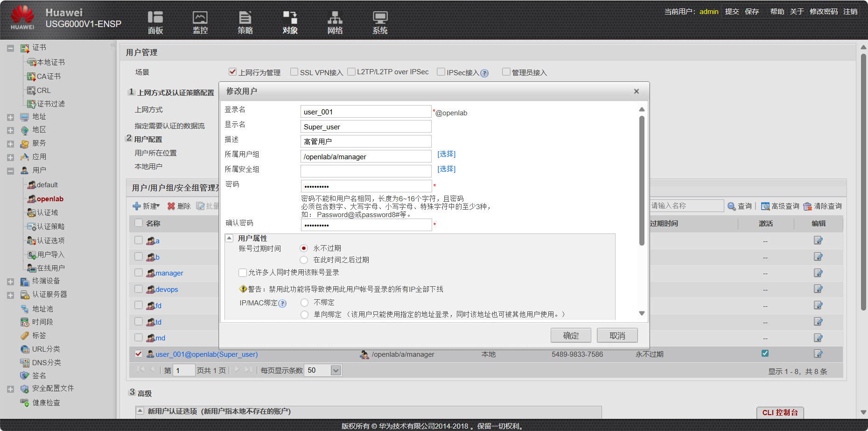
Task: Enable IPSec接入 checkbox
Action: pos(441,71)
